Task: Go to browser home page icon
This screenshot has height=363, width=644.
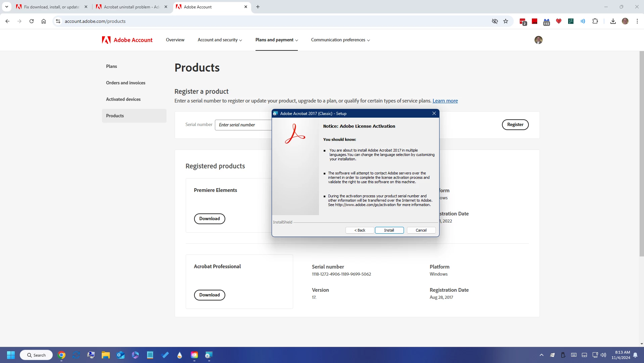Action: tap(44, 21)
